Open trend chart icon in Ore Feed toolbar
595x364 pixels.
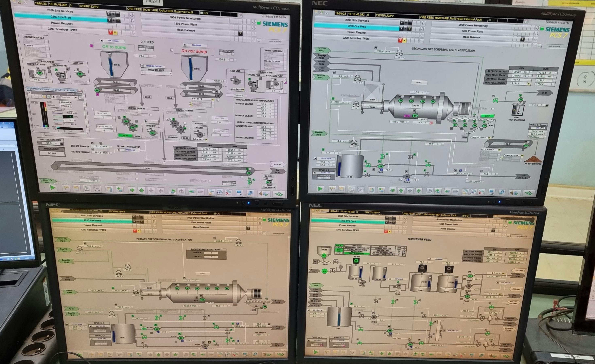pyautogui.click(x=97, y=189)
